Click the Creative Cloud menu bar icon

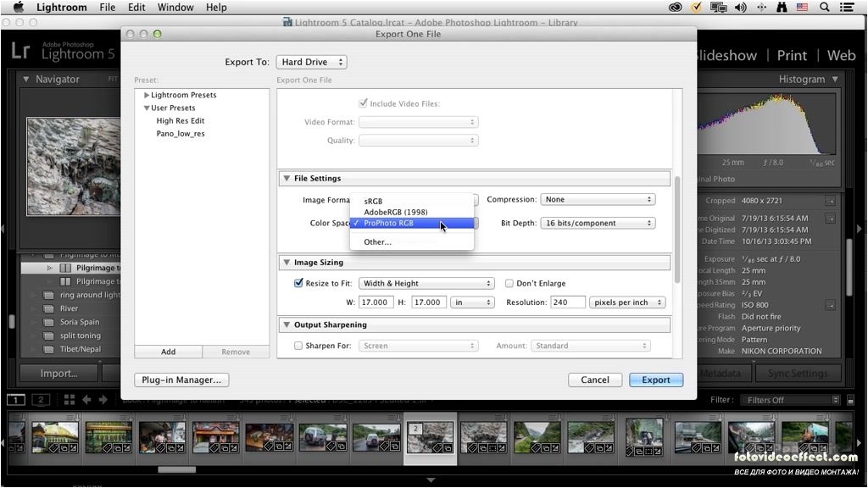point(675,7)
